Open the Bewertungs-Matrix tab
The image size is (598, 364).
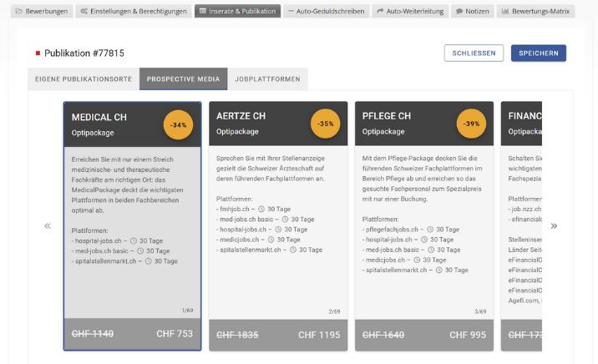pyautogui.click(x=536, y=11)
